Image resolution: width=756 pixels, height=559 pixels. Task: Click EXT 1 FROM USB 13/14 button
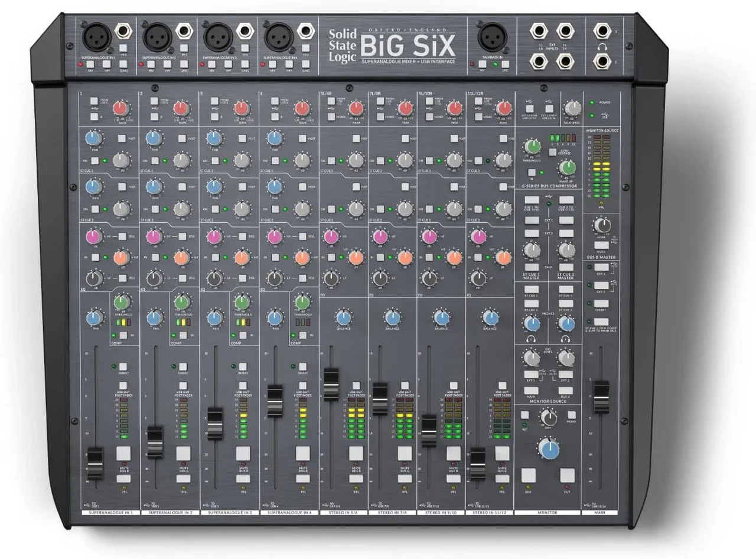click(530, 109)
